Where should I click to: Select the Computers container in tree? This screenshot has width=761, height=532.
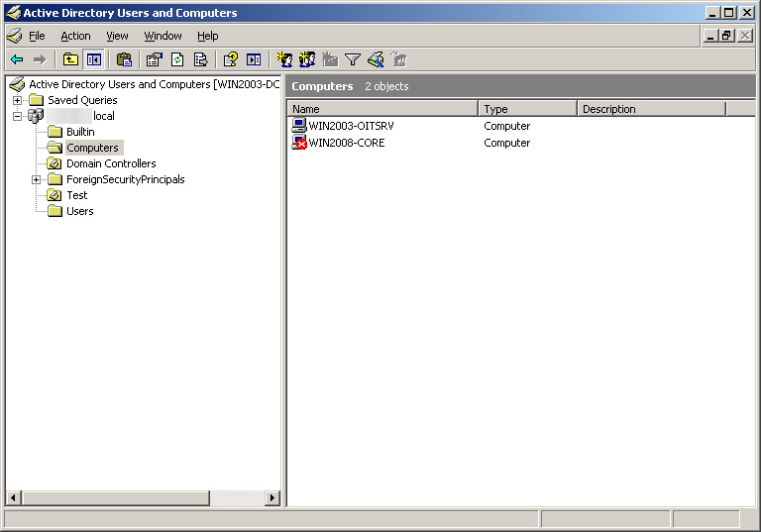tap(94, 148)
